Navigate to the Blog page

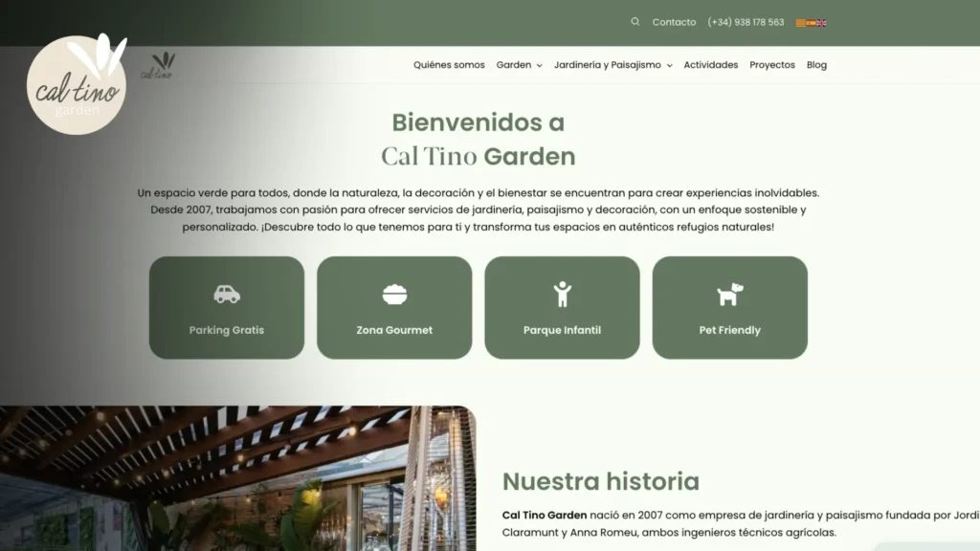point(816,65)
